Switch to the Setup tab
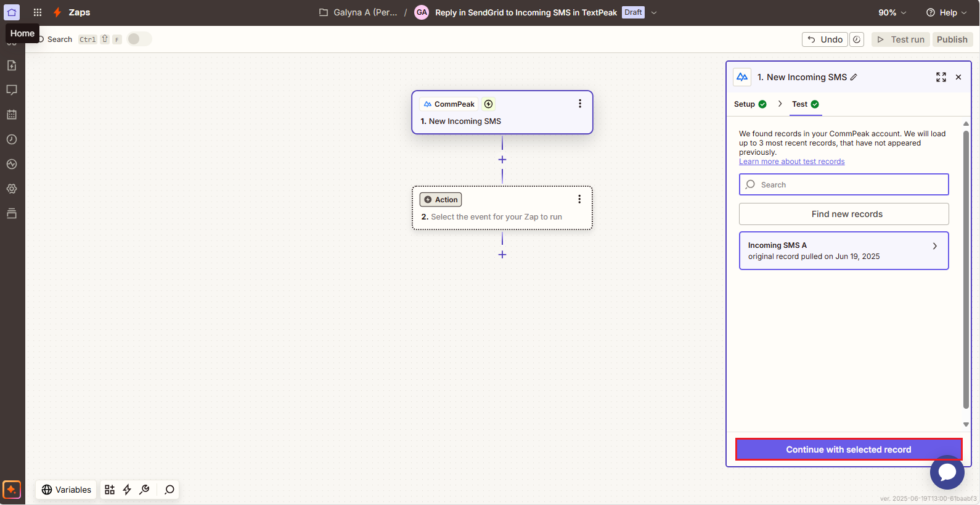 (750, 104)
